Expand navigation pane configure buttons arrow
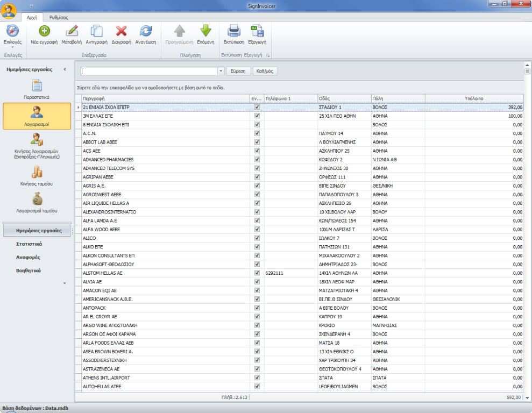The width and height of the screenshot is (532, 413). click(x=65, y=283)
